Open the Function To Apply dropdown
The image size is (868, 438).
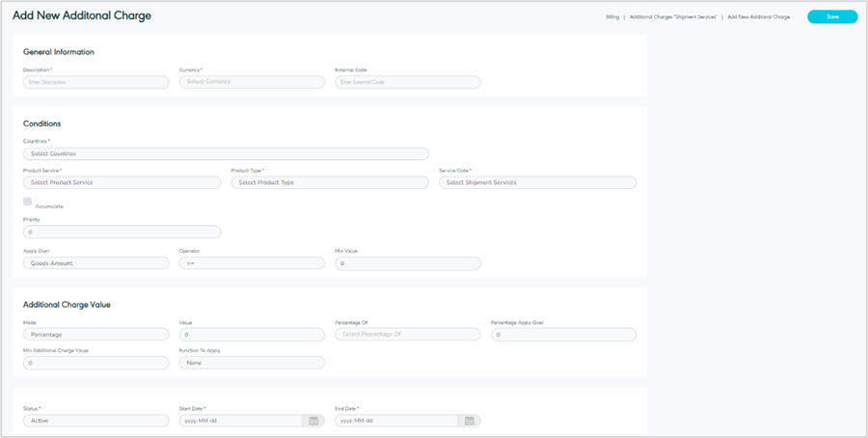(x=252, y=363)
